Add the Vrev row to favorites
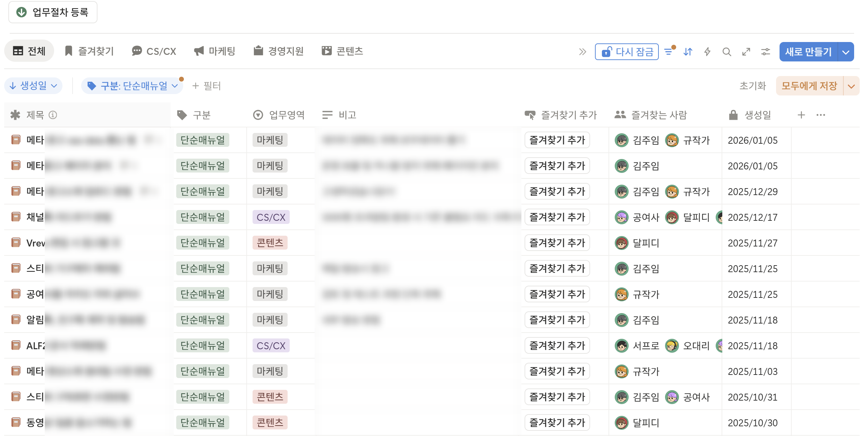This screenshot has height=436, width=868. pos(557,243)
